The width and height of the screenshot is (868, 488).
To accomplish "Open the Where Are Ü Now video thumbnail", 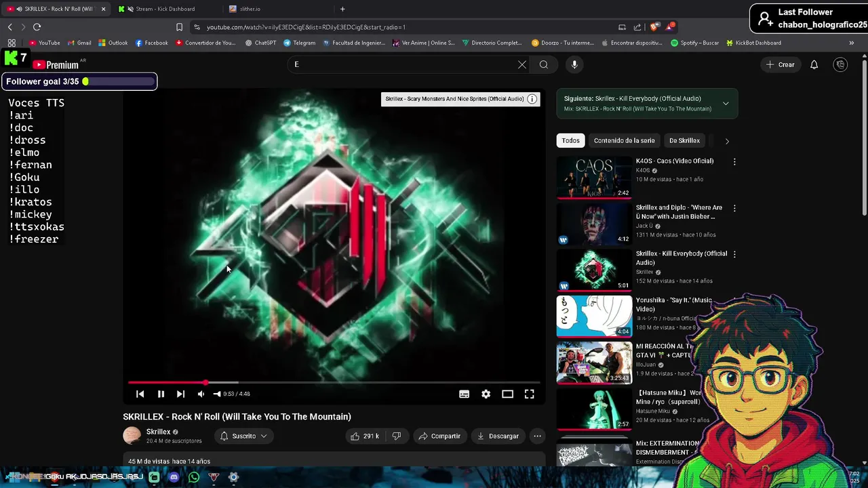I will pos(594,224).
